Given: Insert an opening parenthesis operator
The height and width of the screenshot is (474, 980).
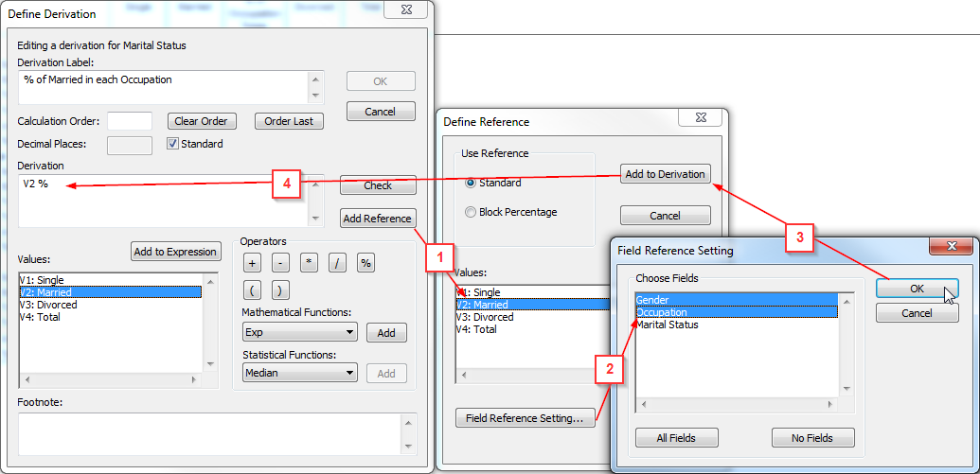Looking at the screenshot, I should pyautogui.click(x=253, y=290).
